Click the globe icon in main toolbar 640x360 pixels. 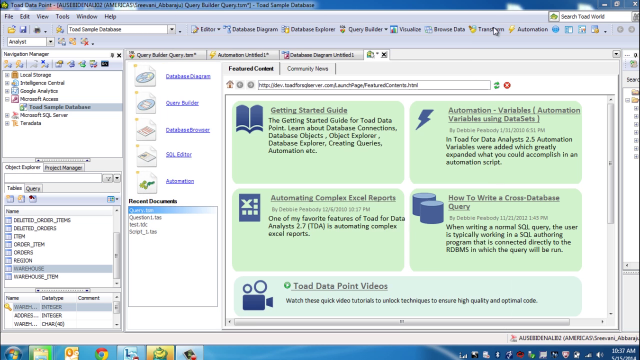[x=556, y=29]
